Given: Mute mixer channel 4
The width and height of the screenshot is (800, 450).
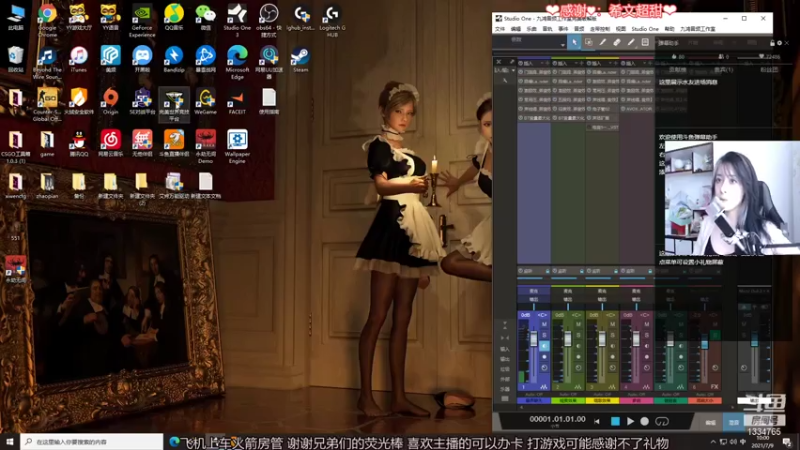Looking at the screenshot, I should click(646, 324).
